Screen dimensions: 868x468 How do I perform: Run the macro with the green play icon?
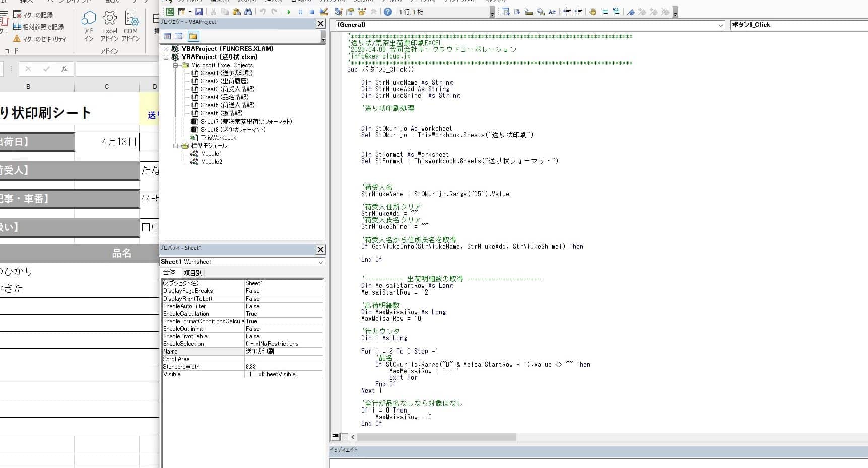pos(289,12)
